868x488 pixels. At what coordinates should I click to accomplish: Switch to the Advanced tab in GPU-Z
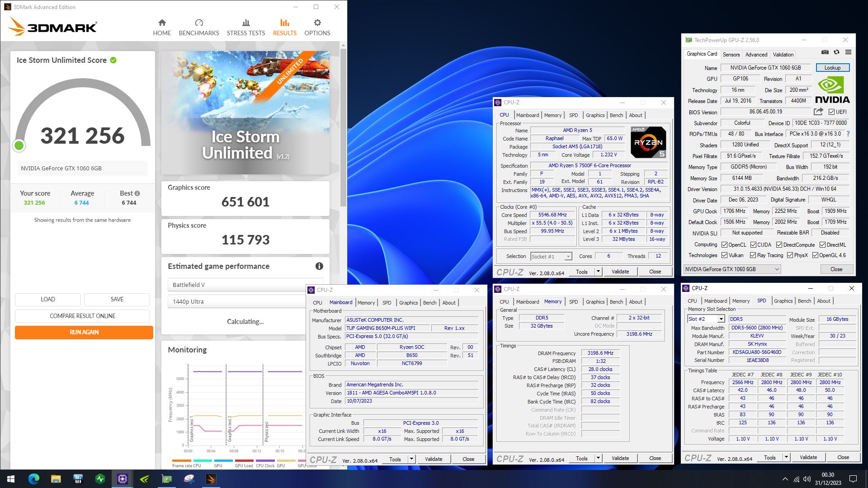tap(756, 55)
